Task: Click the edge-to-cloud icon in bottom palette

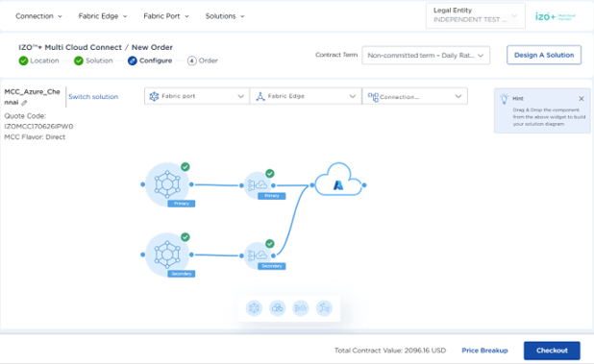Action: pyautogui.click(x=301, y=308)
